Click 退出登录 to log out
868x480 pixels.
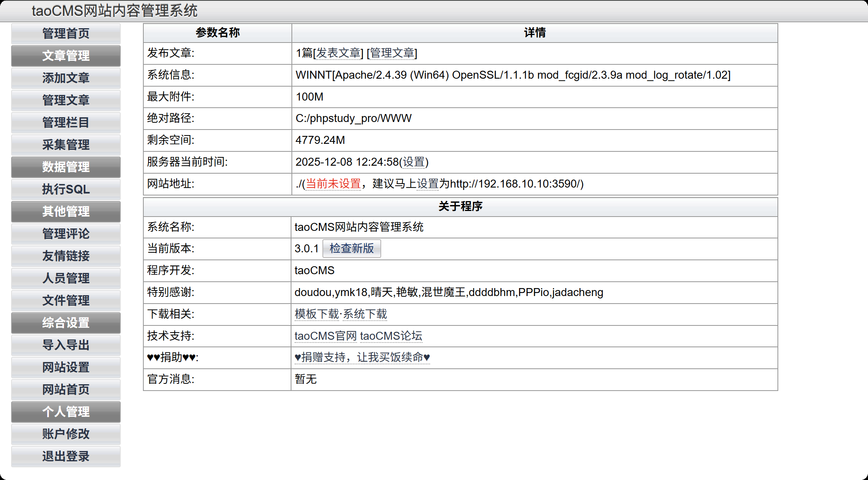pyautogui.click(x=66, y=456)
